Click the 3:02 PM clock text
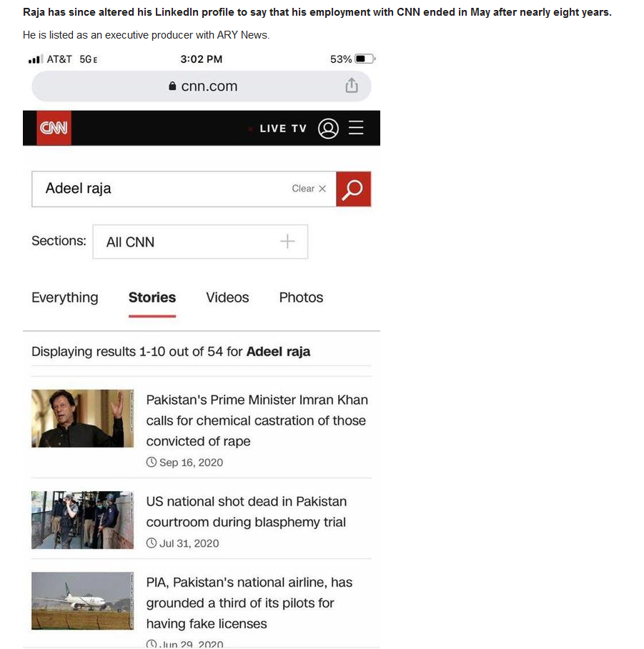Viewport: 644px width, 649px height. point(201,59)
